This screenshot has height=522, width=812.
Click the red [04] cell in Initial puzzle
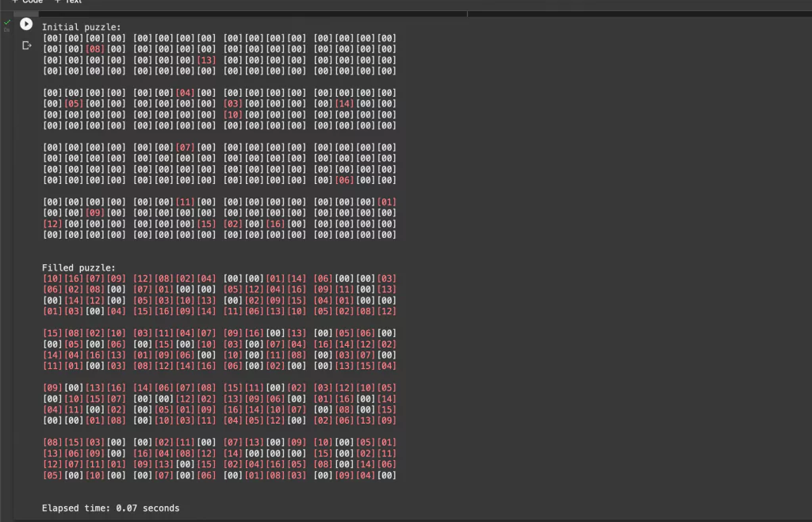(185, 93)
